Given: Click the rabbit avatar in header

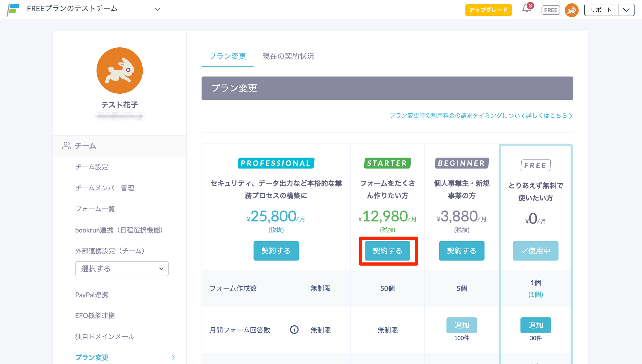Looking at the screenshot, I should tap(571, 10).
